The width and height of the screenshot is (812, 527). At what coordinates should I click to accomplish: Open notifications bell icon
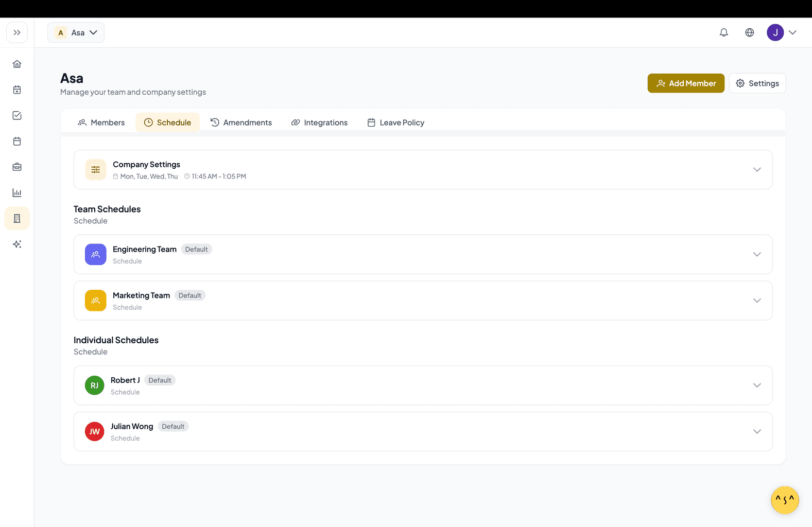tap(723, 32)
